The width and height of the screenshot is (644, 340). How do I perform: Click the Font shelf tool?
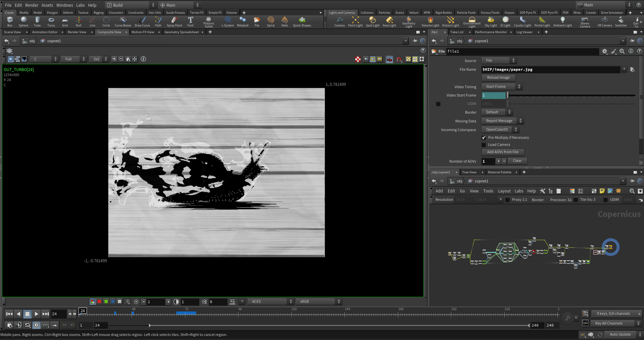click(190, 22)
